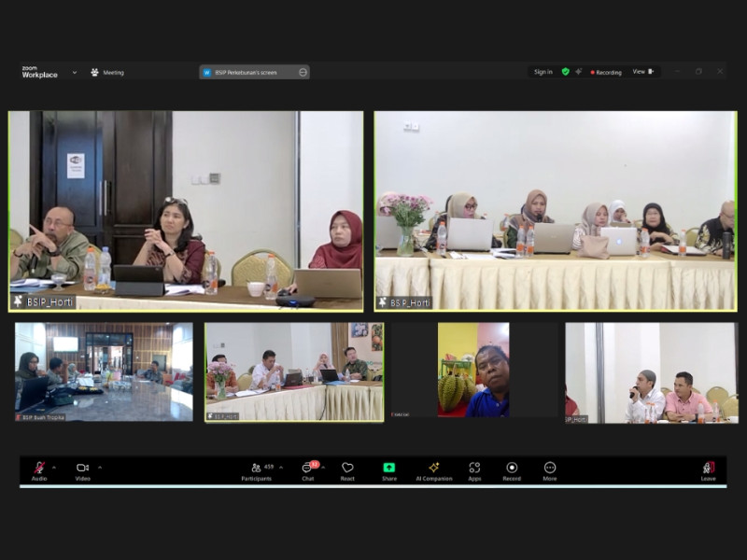The image size is (747, 560).
Task: Open the Participants panel
Action: (x=257, y=469)
